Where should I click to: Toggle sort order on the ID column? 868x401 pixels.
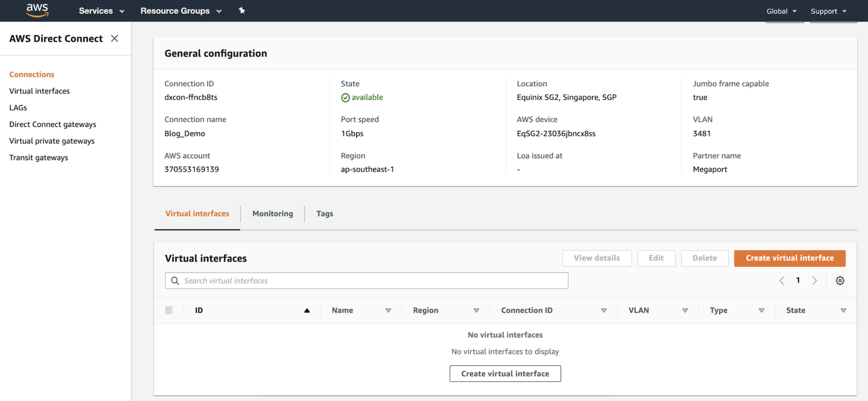pyautogui.click(x=307, y=310)
